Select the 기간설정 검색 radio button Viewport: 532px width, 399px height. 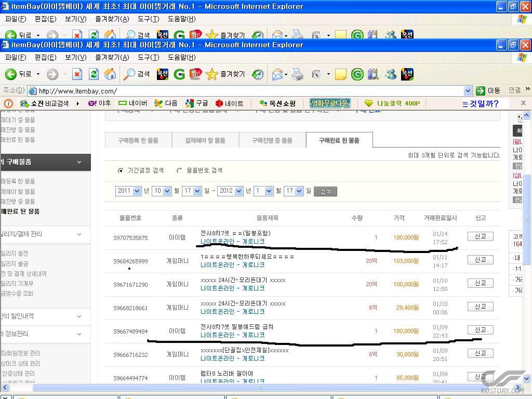pyautogui.click(x=121, y=170)
